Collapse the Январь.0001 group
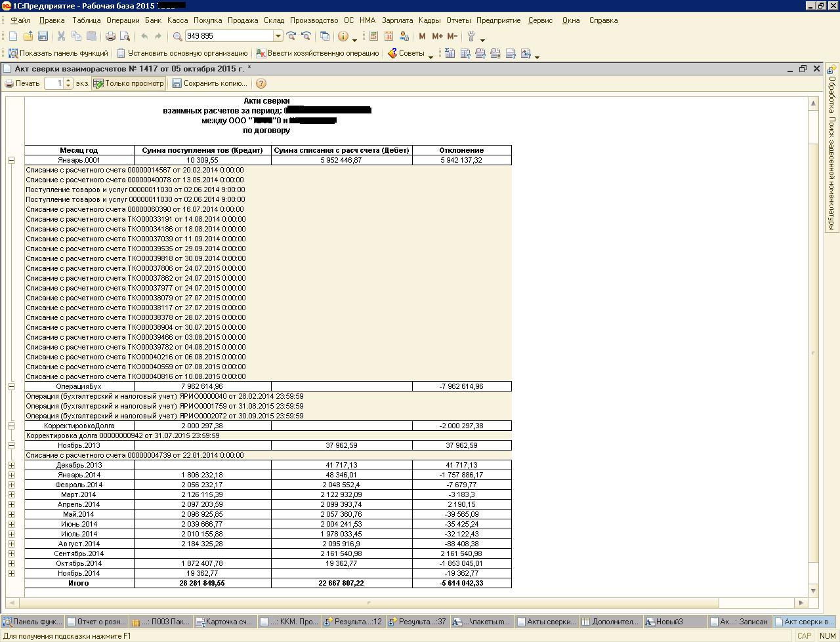 (x=11, y=160)
